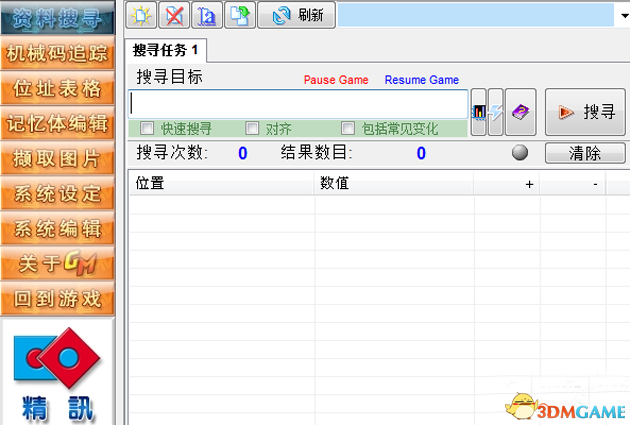The width and height of the screenshot is (630, 425).
Task: Click the copy task toolbar icon
Action: (239, 15)
